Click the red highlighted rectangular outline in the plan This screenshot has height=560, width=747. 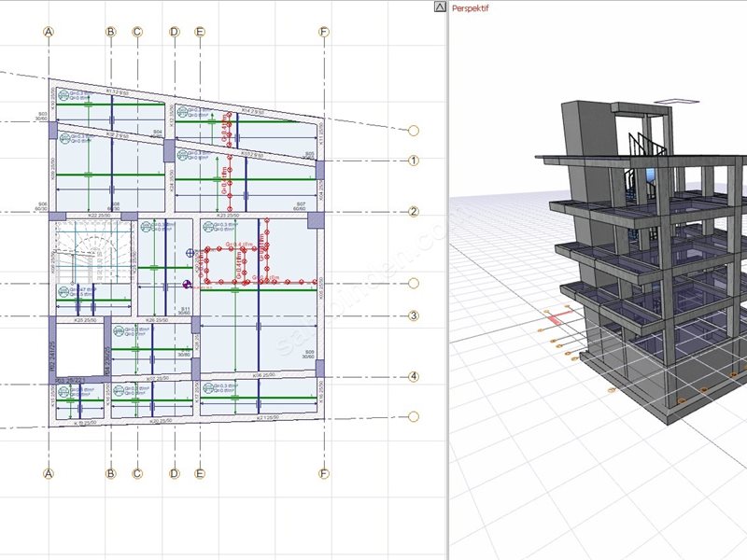pos(236,263)
